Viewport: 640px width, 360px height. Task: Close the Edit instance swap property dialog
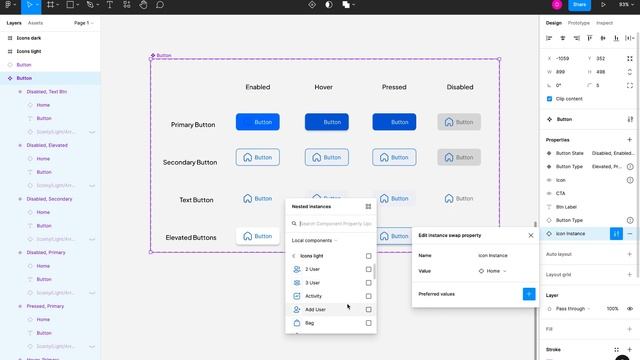click(531, 236)
